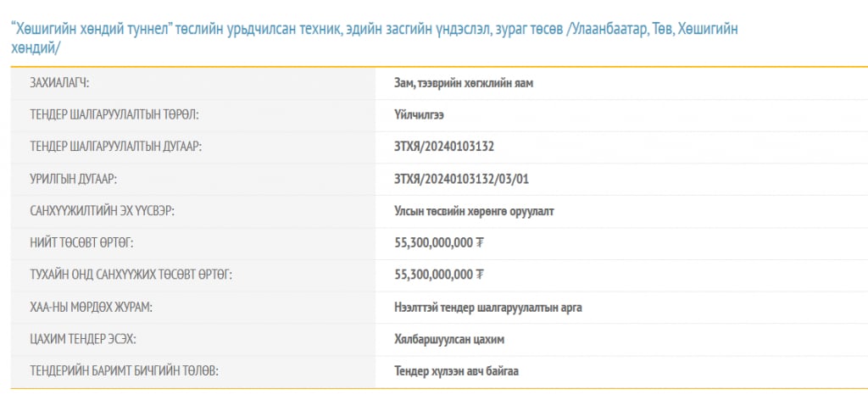The height and width of the screenshot is (411, 868).
Task: Click the УРИЛГЫН ДУГААР label
Action: (x=73, y=179)
